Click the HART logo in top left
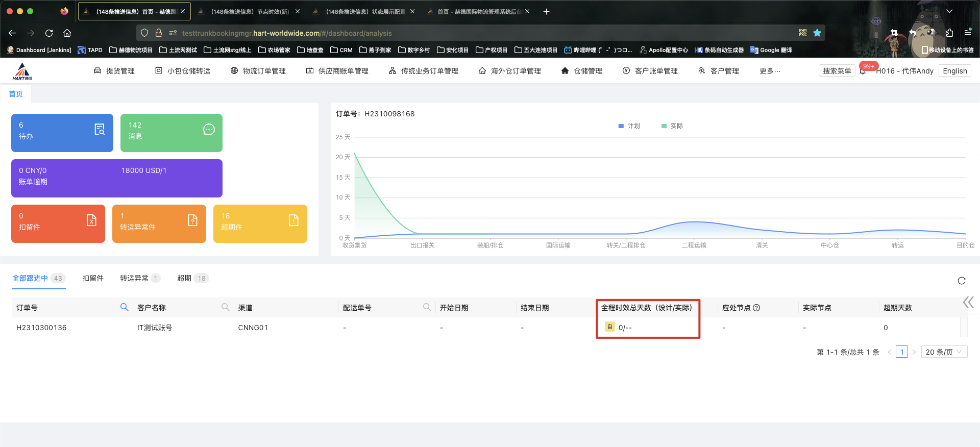 click(22, 71)
